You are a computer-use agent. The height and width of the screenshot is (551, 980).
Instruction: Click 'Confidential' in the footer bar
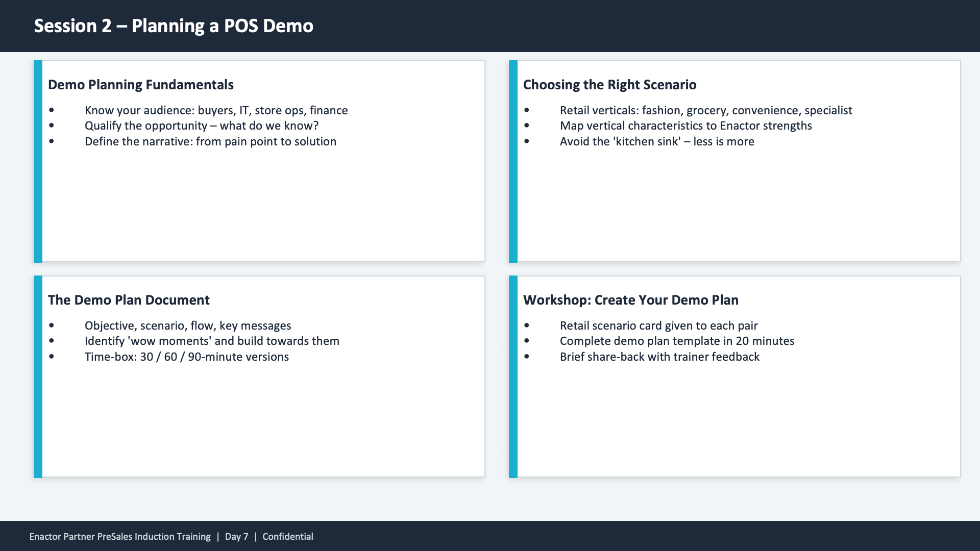click(287, 536)
